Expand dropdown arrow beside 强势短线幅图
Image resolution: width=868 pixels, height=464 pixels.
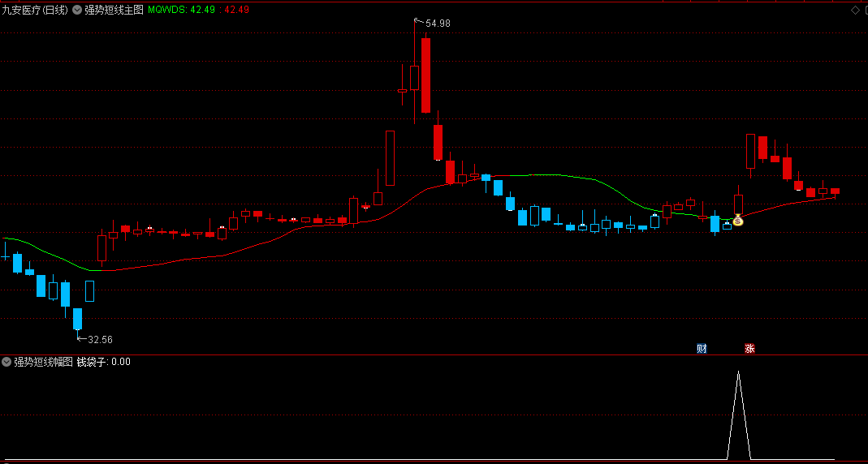coord(6,363)
